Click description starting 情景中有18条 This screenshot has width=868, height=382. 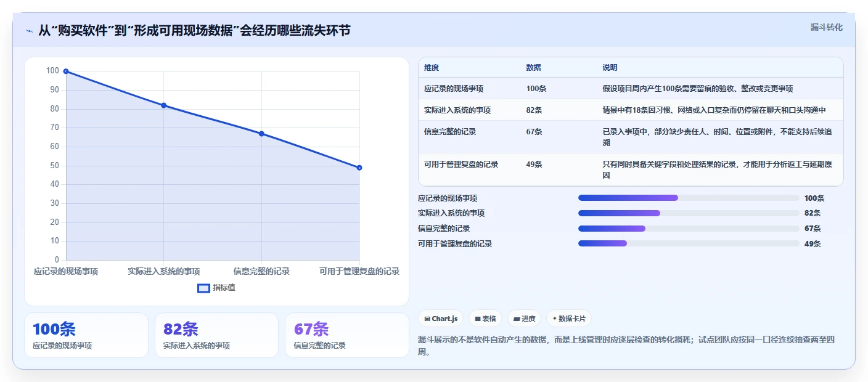tap(714, 110)
